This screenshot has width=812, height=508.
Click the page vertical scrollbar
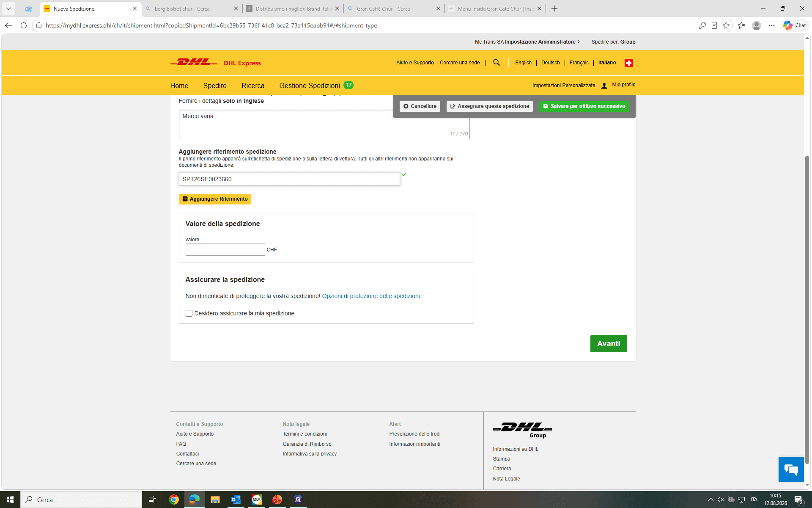tap(807, 309)
